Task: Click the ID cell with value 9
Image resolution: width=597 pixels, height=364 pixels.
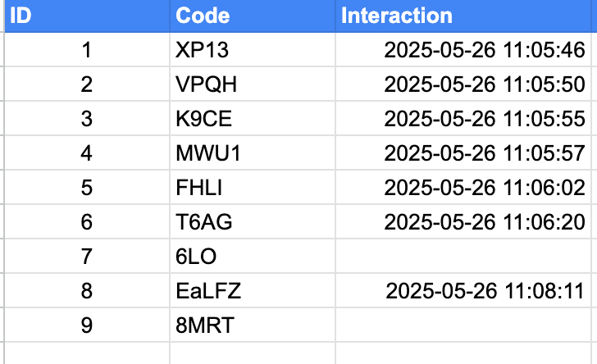Action: [87, 325]
